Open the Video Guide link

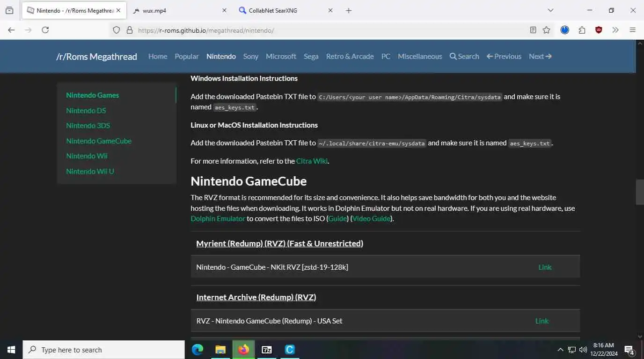point(371,218)
